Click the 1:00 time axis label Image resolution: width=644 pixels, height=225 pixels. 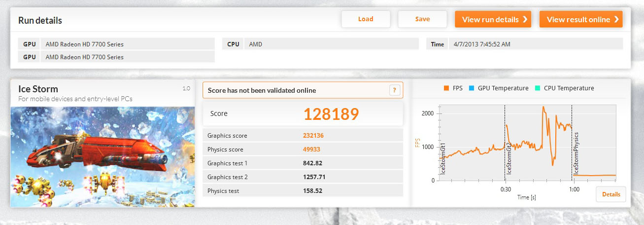coord(573,189)
